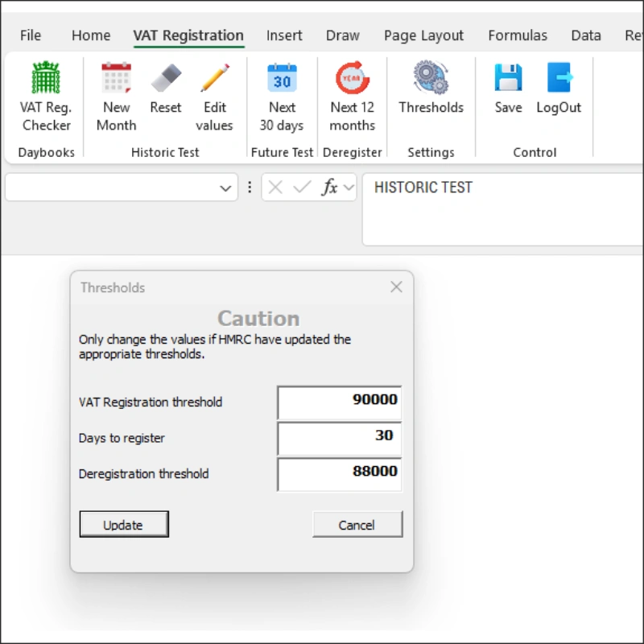Switch to the Home tab

click(91, 35)
